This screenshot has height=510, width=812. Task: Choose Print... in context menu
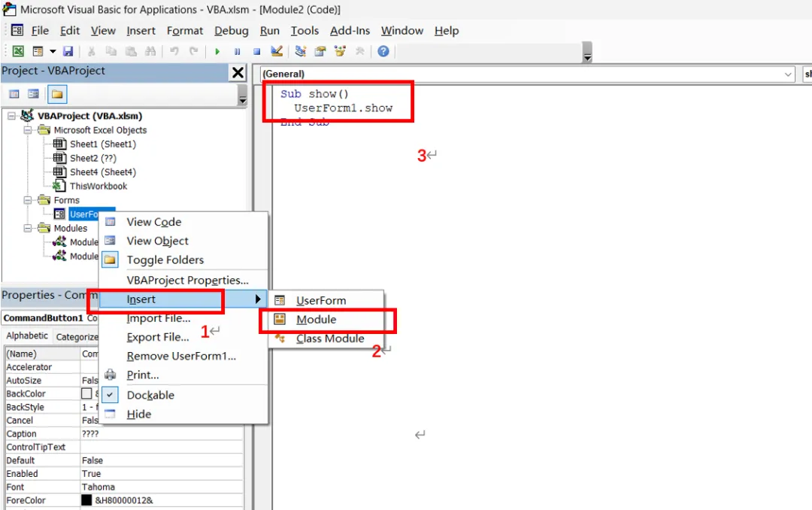click(x=184, y=375)
